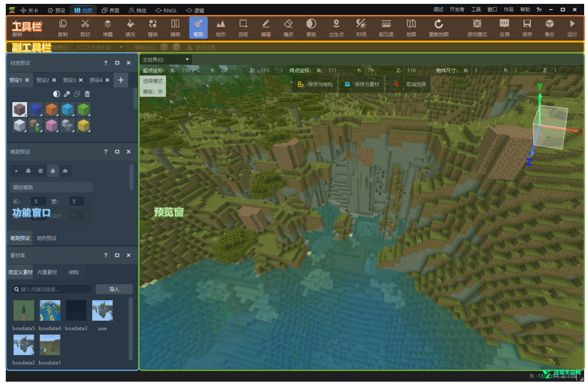Click the 重载地图 (Reload map) icon
The width and height of the screenshot is (588, 386).
438,28
